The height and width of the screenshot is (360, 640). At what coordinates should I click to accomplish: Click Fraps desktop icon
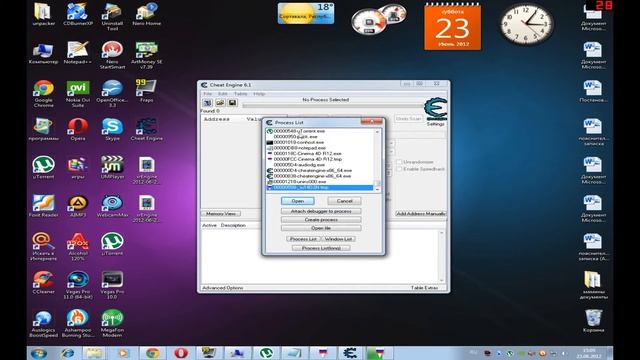(147, 91)
